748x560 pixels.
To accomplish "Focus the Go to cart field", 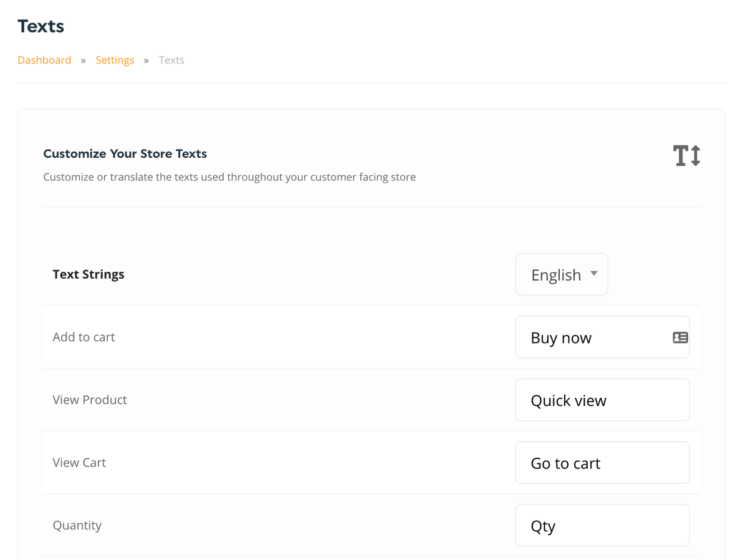I will point(602,463).
